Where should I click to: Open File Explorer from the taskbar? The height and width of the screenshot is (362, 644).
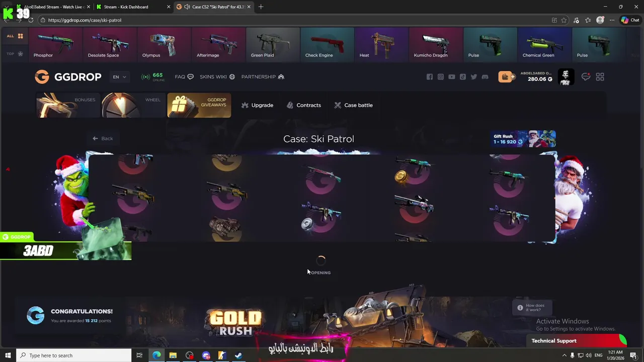pos(173,355)
